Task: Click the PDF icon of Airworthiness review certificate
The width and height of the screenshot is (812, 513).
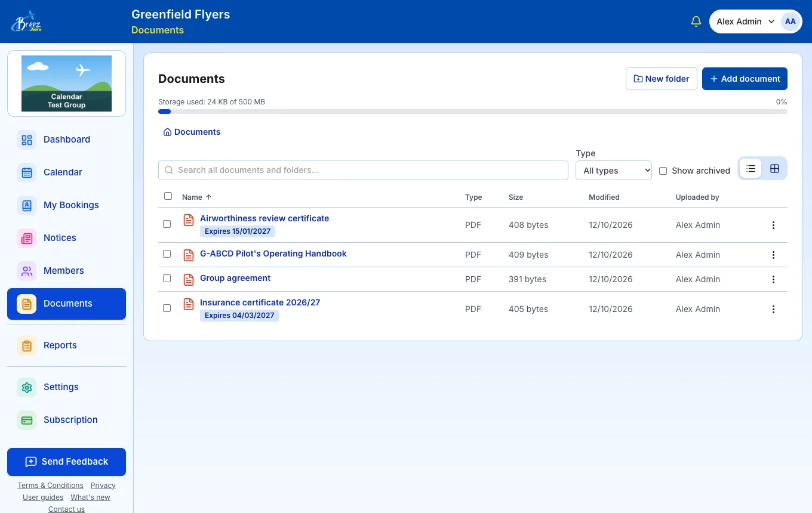Action: [189, 220]
